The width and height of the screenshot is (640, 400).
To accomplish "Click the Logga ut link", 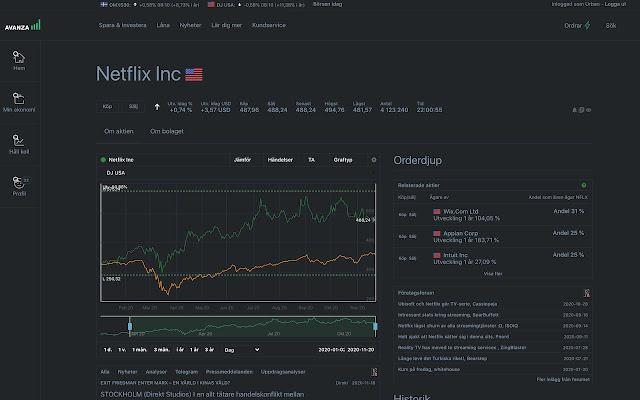I will 615,4.
